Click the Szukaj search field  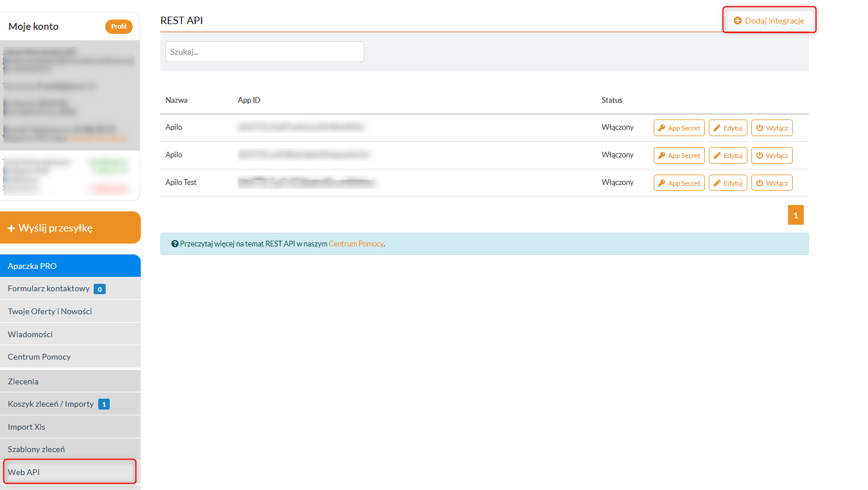click(x=264, y=52)
